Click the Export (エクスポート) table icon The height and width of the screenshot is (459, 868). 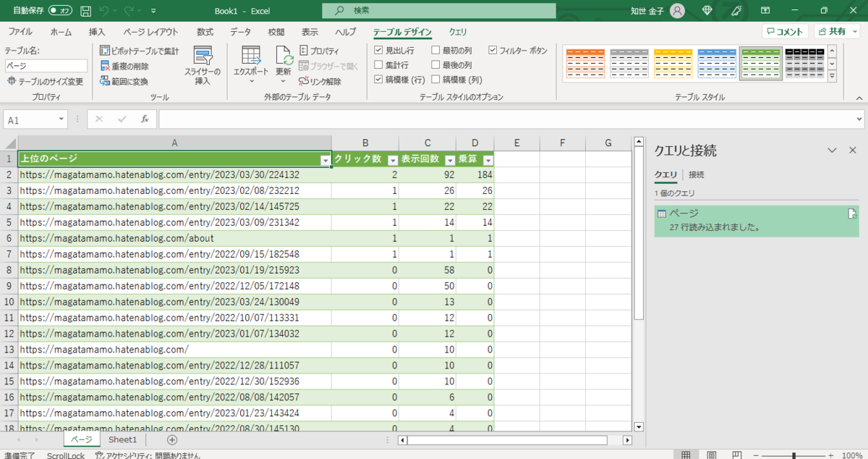point(251,56)
